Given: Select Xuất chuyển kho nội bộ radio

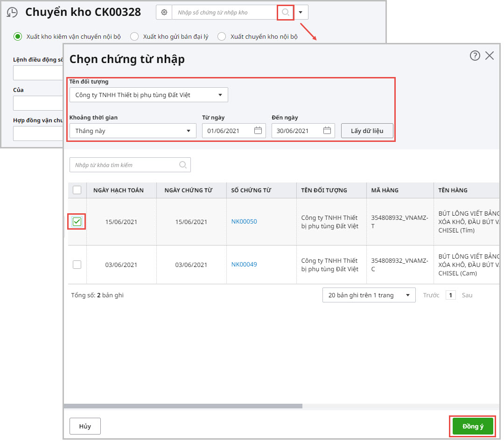Looking at the screenshot, I should click(222, 36).
